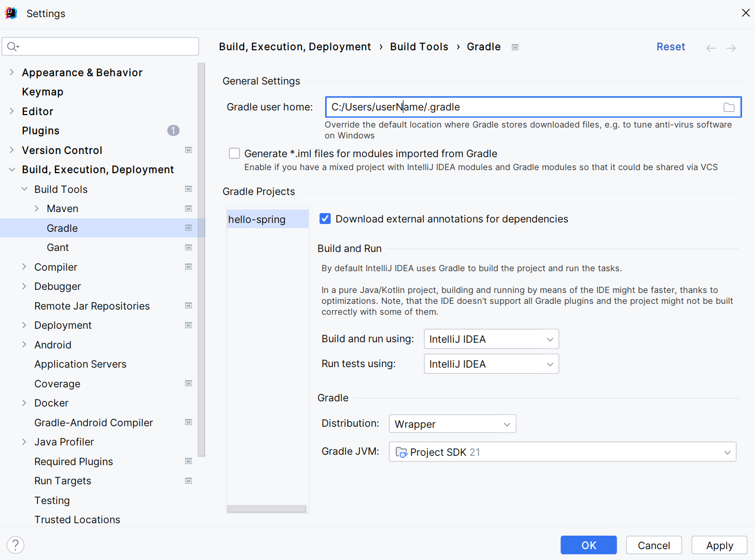Viewport: 755px width, 560px height.
Task: Click the forward navigation arrow
Action: 731,48
